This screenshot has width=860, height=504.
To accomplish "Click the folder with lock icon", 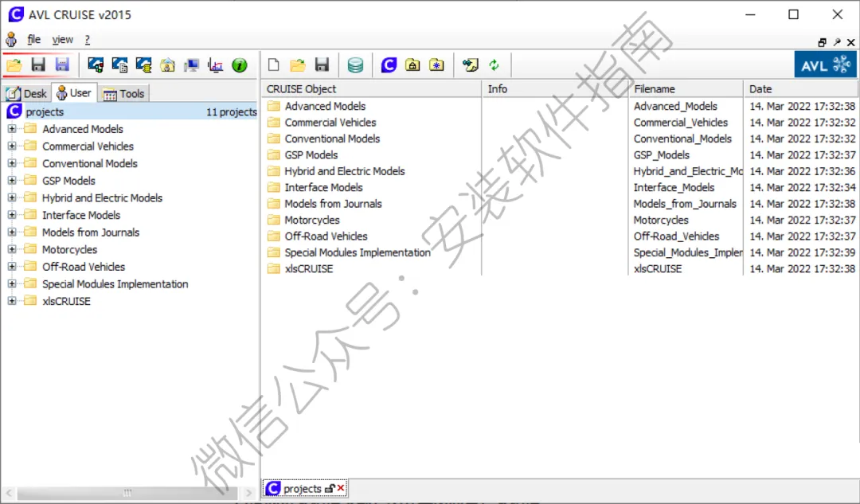I will click(412, 65).
